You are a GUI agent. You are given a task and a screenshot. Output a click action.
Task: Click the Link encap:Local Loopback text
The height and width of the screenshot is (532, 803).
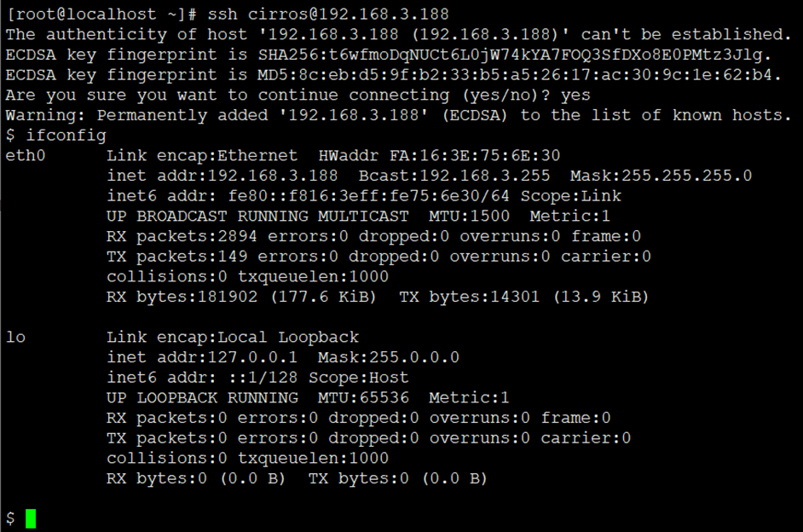coord(233,337)
